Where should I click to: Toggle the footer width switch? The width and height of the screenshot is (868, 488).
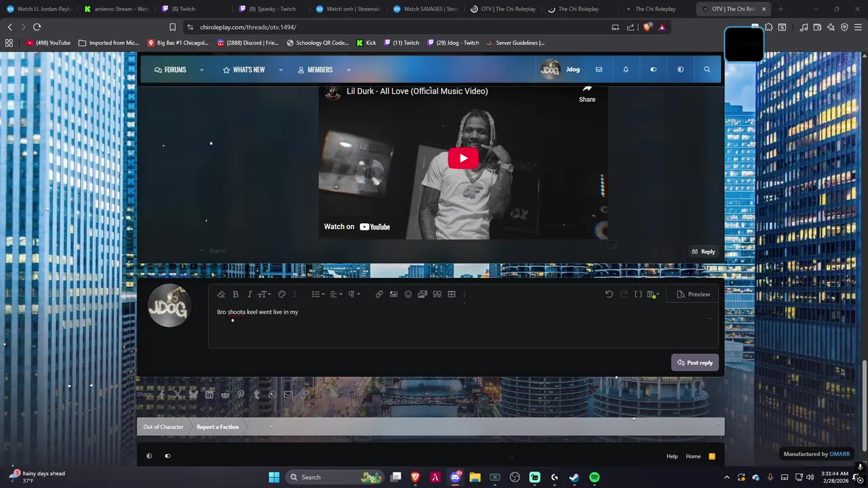click(x=167, y=456)
